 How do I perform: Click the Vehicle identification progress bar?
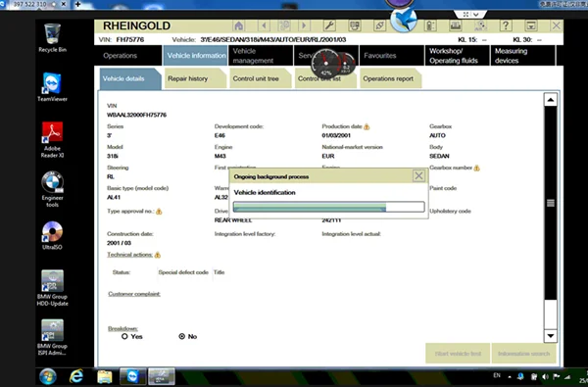329,207
